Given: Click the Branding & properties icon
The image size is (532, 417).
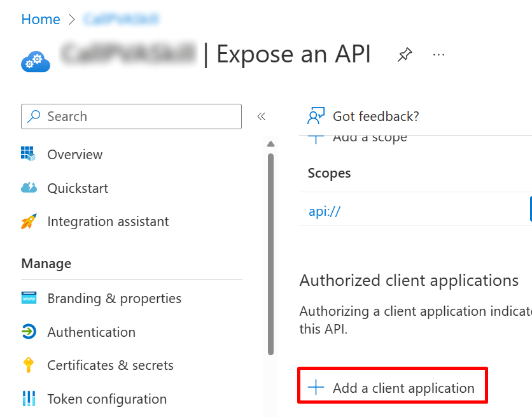Looking at the screenshot, I should (x=30, y=298).
